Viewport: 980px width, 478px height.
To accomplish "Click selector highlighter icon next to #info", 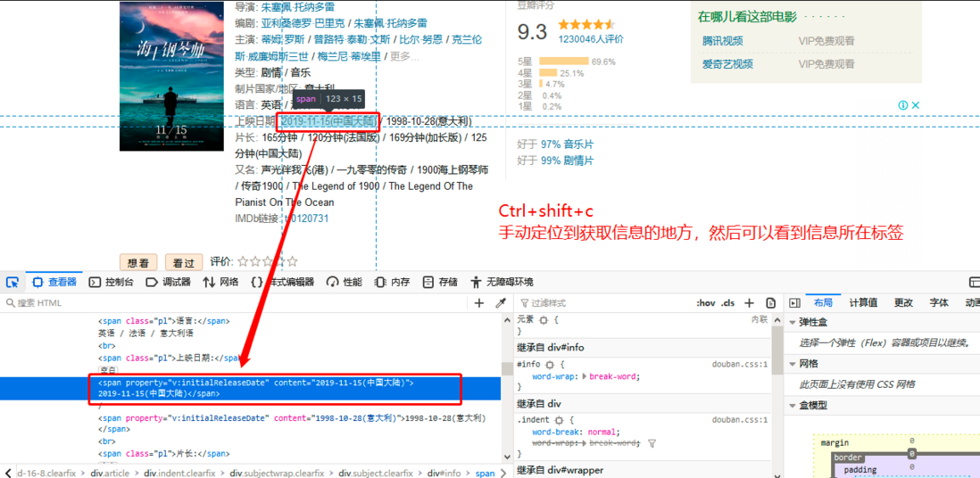I will 550,364.
